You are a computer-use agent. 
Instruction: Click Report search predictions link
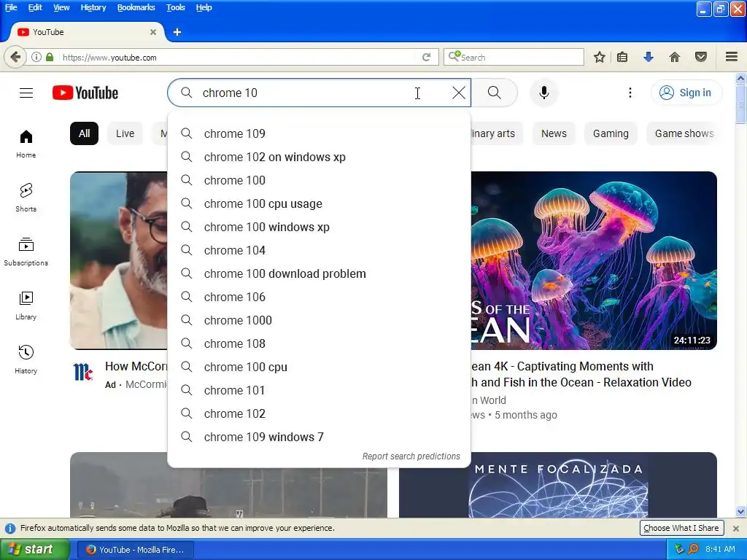411,456
